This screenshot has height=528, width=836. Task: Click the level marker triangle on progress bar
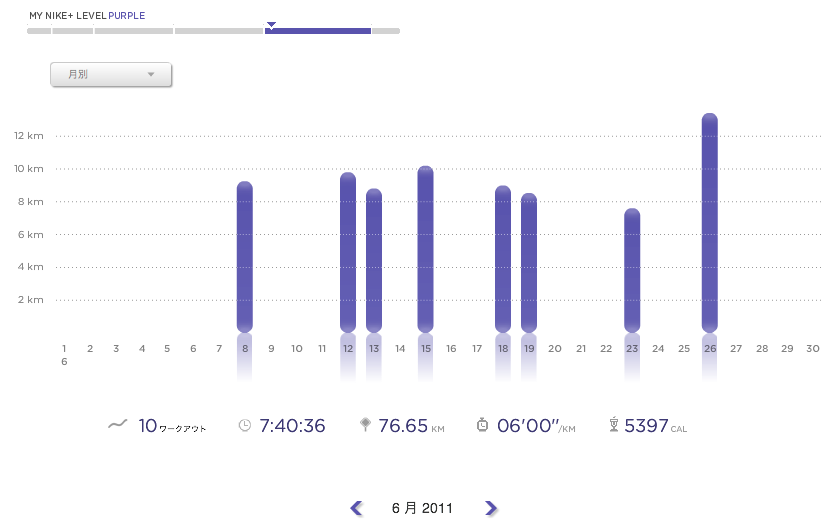(271, 24)
